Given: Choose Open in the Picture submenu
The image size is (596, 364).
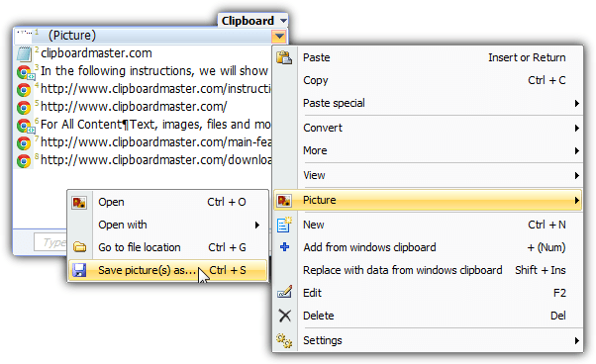Looking at the screenshot, I should (x=167, y=203).
